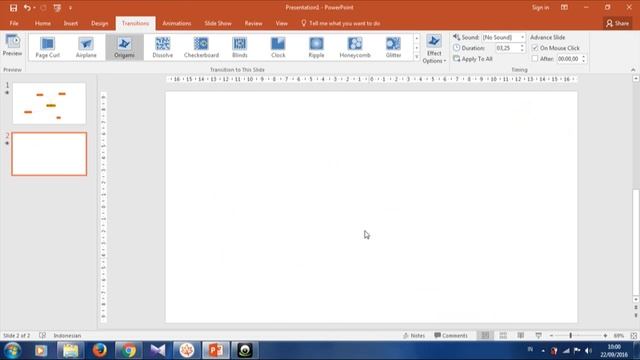This screenshot has height=360, width=640.
Task: Click the Sign in link
Action: pyautogui.click(x=540, y=7)
